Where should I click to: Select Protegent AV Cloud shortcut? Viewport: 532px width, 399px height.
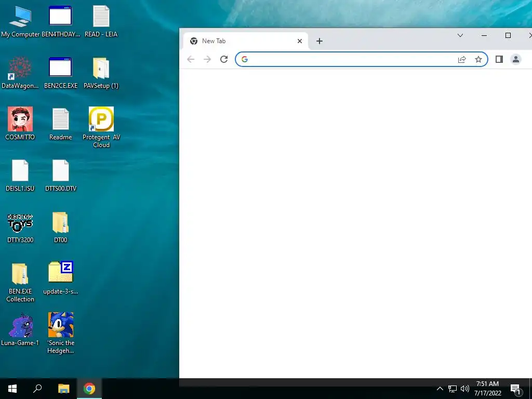[101, 128]
